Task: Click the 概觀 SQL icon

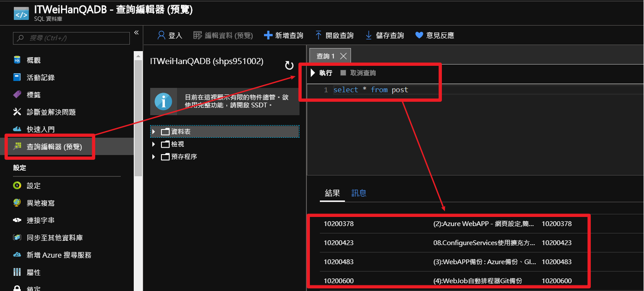Action: tap(17, 60)
